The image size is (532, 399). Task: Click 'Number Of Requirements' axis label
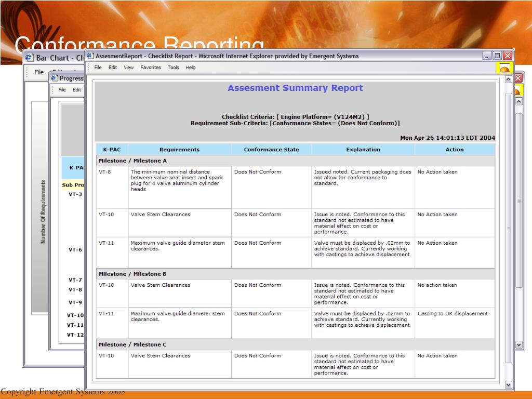click(43, 212)
